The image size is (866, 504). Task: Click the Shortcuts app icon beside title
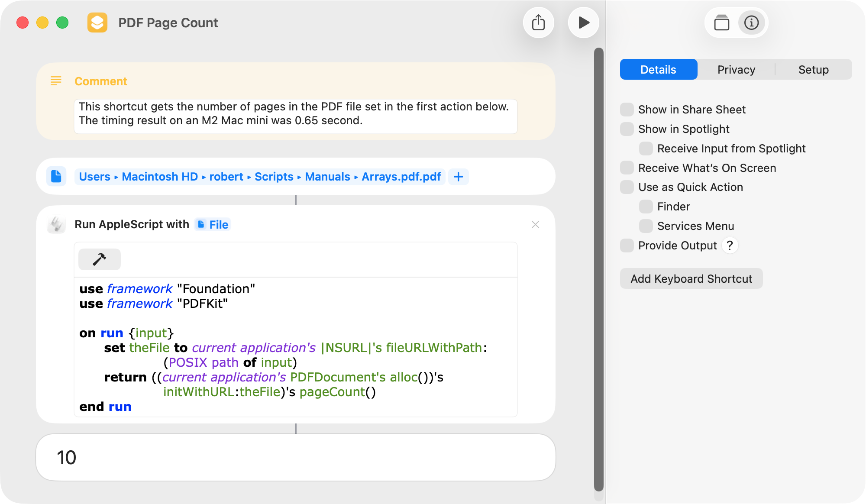97,23
